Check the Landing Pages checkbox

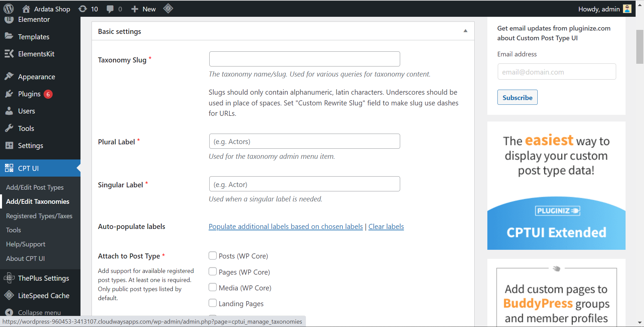pos(213,303)
